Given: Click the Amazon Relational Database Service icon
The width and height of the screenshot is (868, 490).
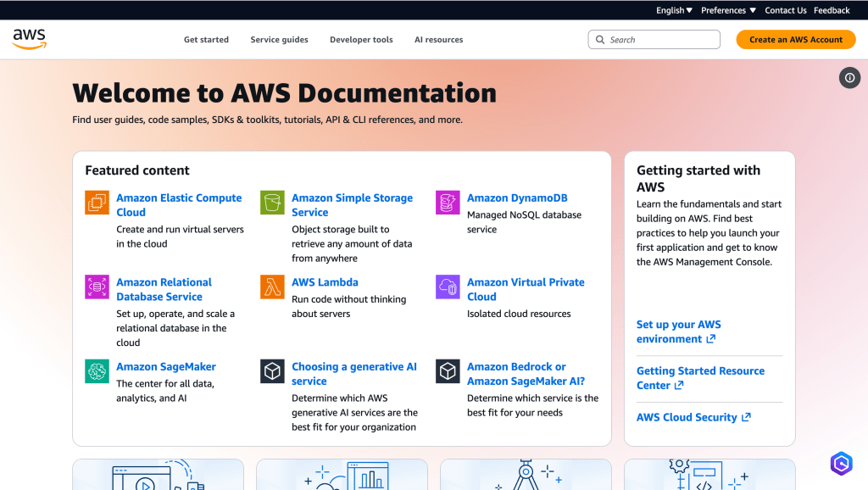Looking at the screenshot, I should coord(97,287).
